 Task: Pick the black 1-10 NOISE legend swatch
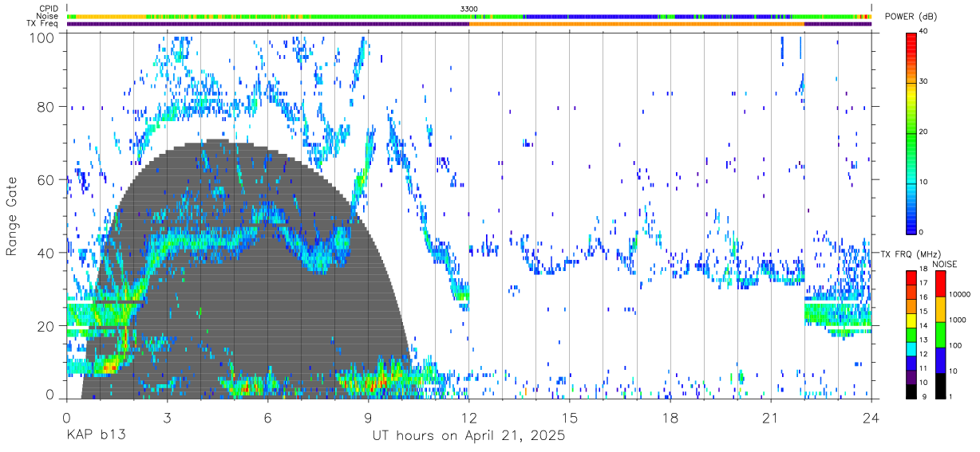939,386
